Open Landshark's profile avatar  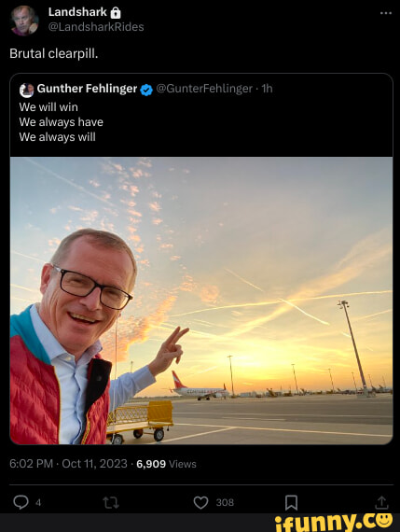pos(24,21)
